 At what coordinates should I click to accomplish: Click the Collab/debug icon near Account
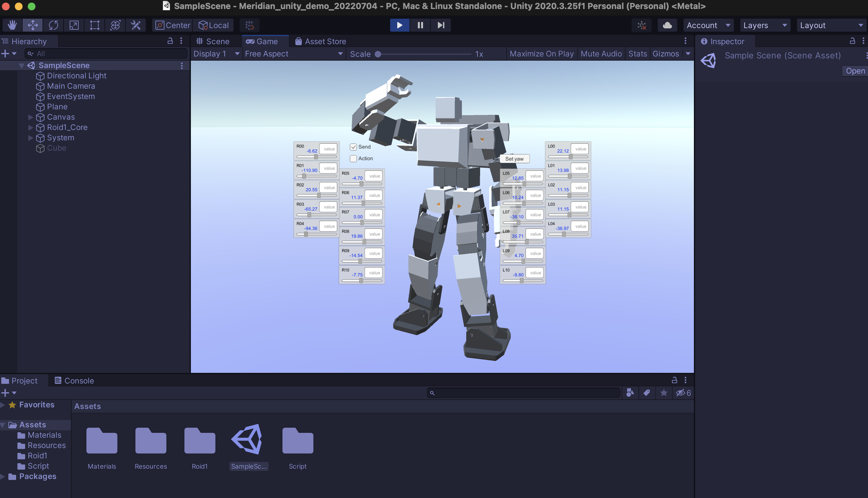(642, 25)
